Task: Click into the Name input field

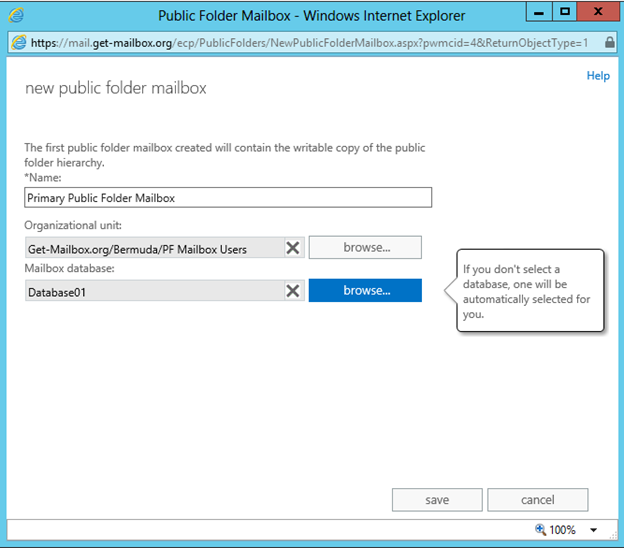Action: tap(228, 198)
